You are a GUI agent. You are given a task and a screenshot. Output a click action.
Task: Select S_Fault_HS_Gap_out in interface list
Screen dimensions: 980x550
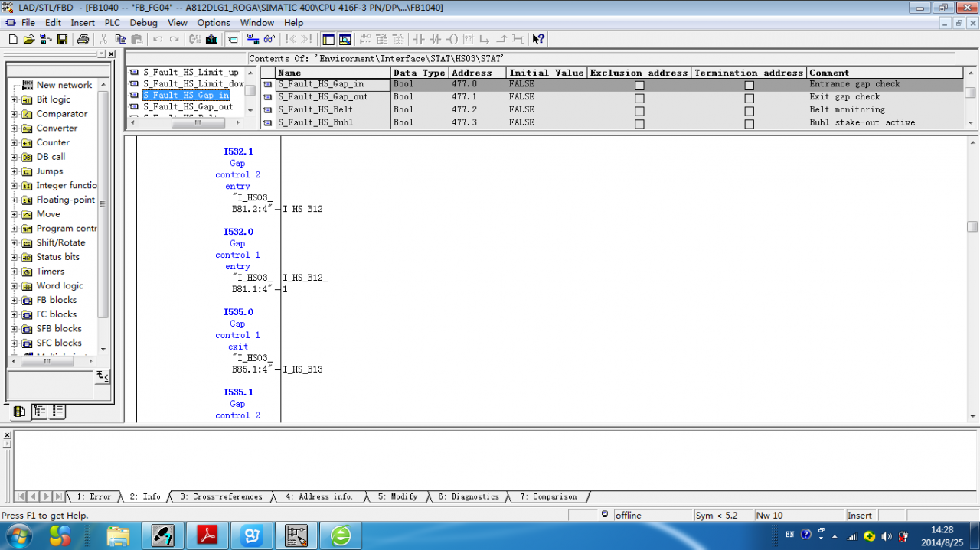tap(188, 107)
